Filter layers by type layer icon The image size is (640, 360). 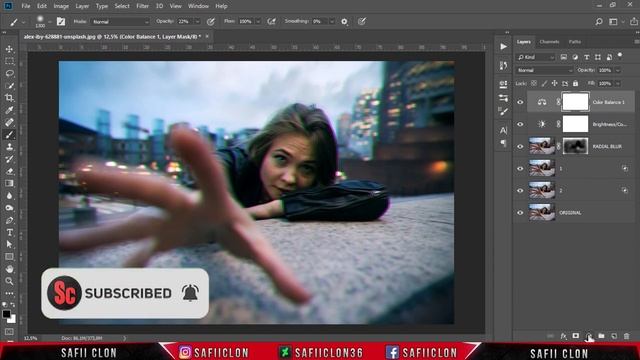click(x=587, y=57)
